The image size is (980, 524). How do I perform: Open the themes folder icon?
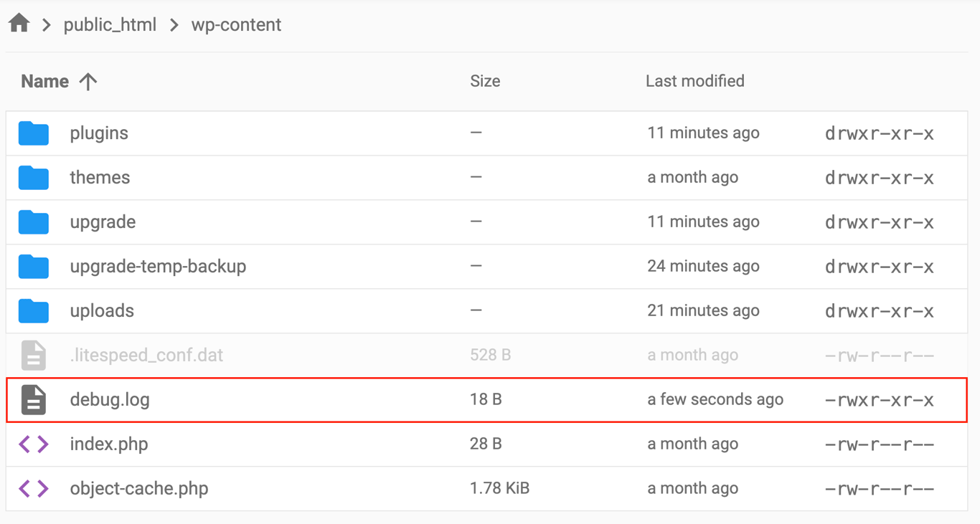click(x=33, y=177)
